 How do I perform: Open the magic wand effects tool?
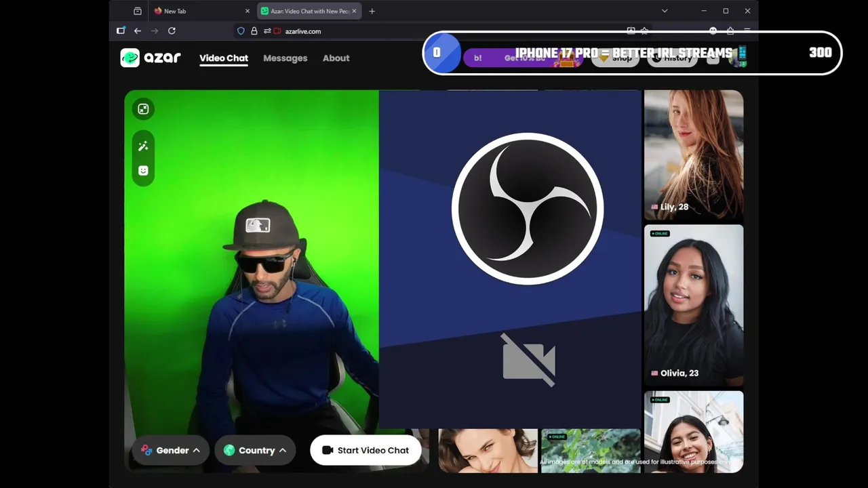(143, 146)
